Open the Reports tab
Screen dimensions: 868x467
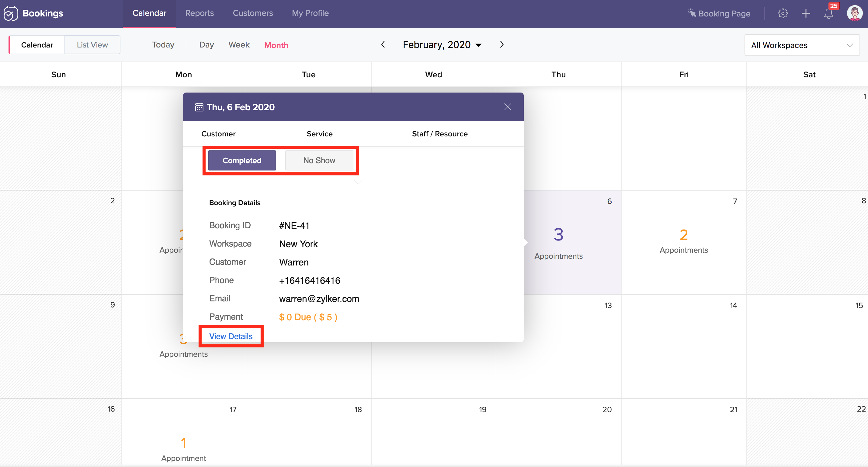[x=200, y=13]
